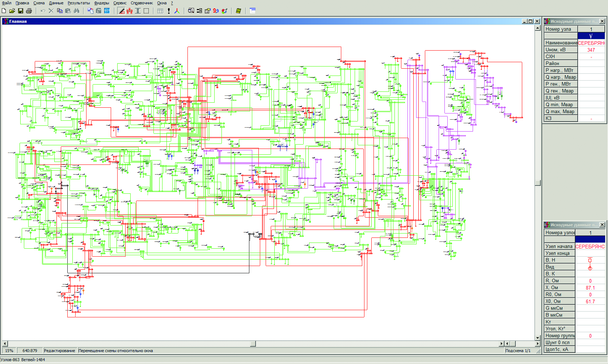
Task: Click the Uном value 347
Action: 591,50
